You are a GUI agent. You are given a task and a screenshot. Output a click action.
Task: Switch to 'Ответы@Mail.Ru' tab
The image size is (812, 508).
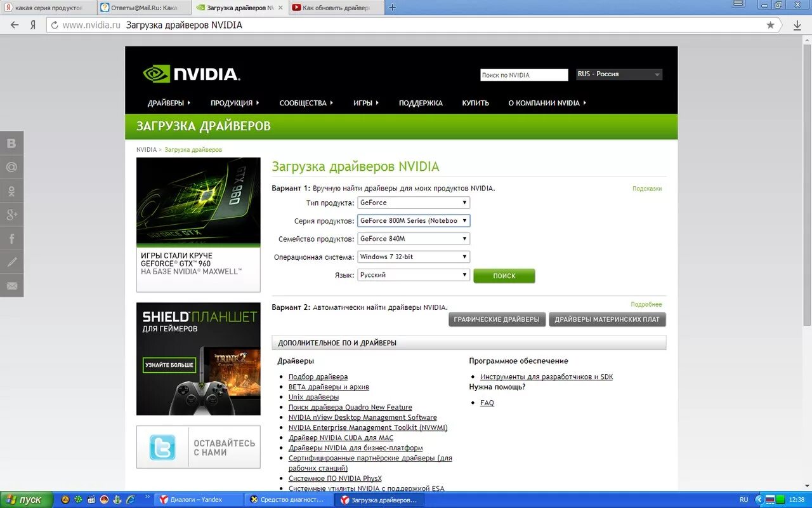click(145, 8)
